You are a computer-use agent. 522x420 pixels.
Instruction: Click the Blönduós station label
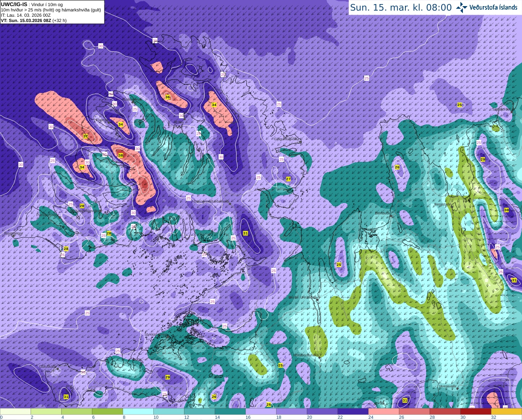click(383, 213)
